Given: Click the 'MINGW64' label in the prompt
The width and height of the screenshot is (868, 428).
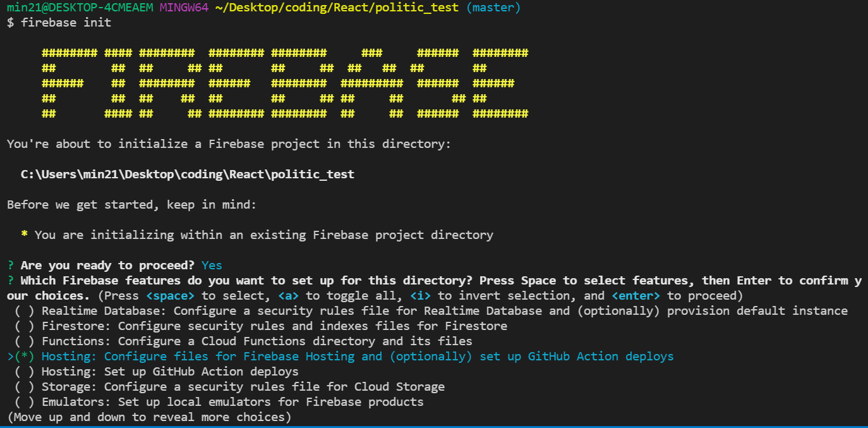Looking at the screenshot, I should [x=184, y=8].
